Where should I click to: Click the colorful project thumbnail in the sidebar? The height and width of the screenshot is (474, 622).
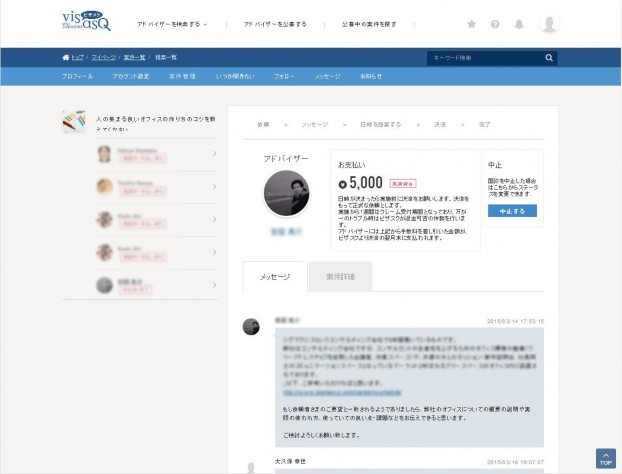74,121
